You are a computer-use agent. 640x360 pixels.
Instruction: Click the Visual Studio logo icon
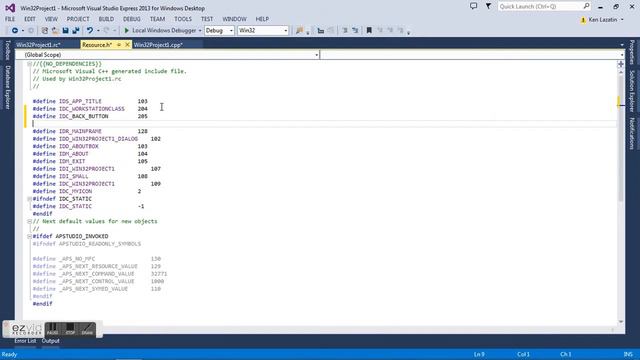coord(10,8)
